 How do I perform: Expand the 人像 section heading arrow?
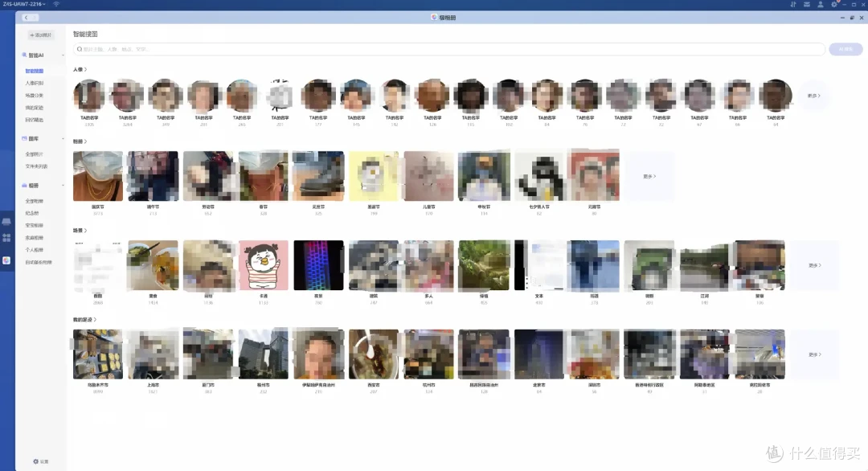(85, 70)
